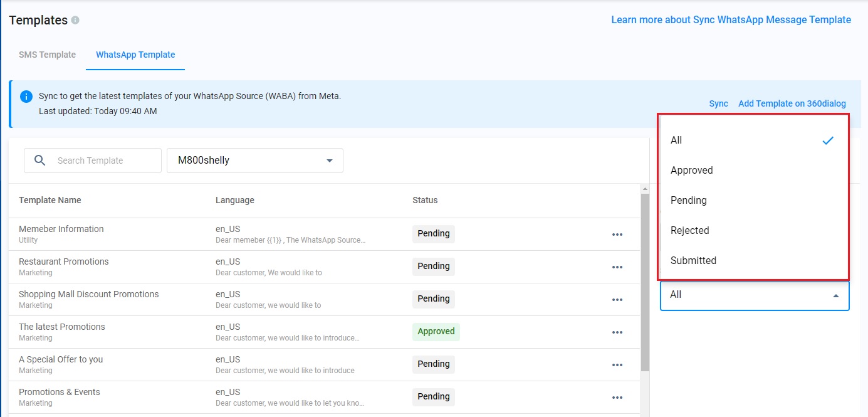
Task: Click the blue info icon in sync banner
Action: click(26, 97)
